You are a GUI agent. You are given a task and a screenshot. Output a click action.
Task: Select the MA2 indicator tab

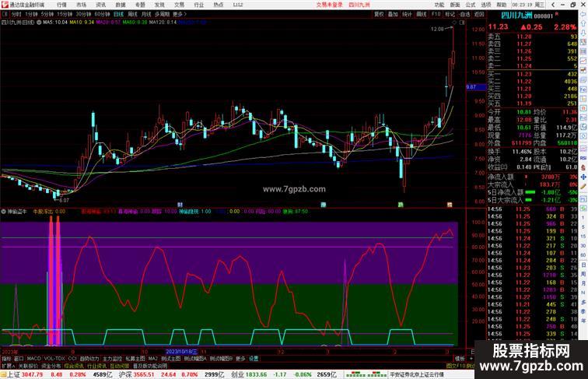153,359
